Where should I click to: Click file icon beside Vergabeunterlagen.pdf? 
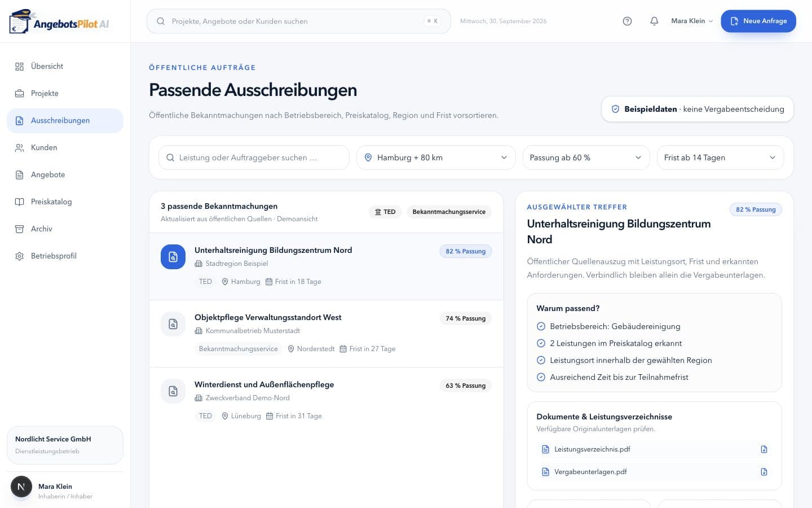coord(545,472)
